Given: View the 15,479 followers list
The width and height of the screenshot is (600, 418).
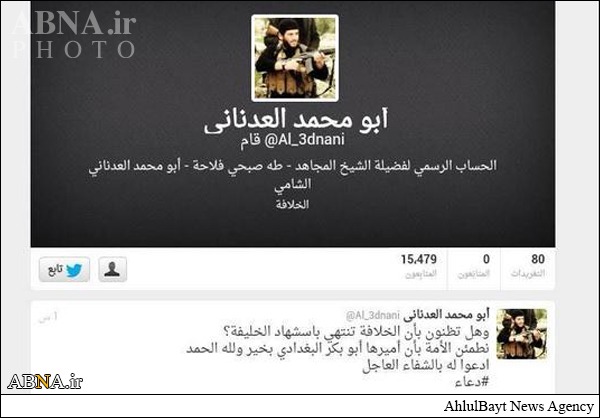Looking at the screenshot, I should pyautogui.click(x=419, y=266).
